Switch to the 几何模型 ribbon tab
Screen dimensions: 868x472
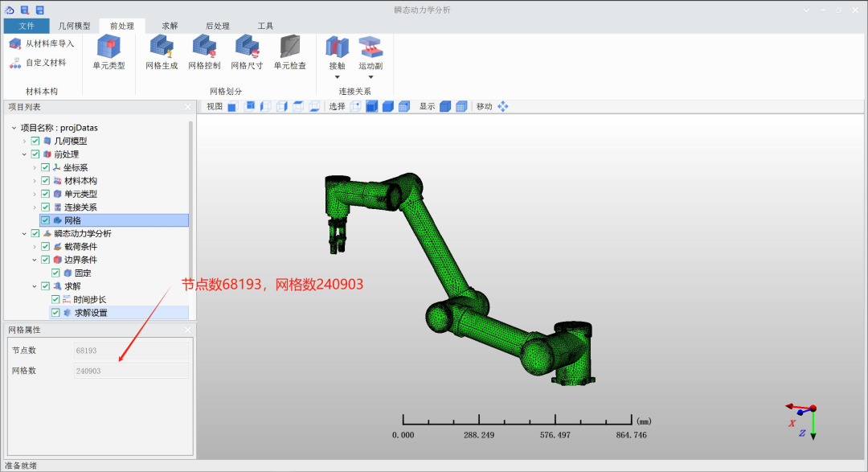(74, 26)
